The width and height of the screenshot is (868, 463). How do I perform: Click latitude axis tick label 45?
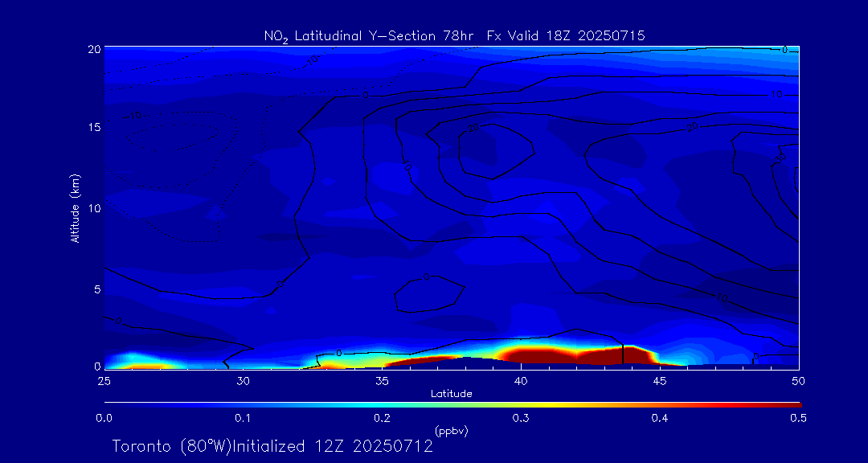pos(659,380)
